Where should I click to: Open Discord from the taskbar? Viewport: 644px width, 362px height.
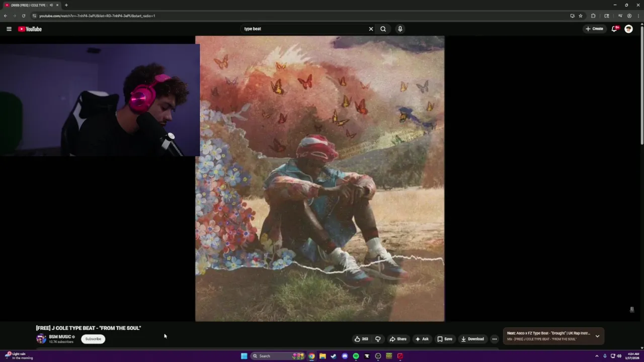point(345,356)
